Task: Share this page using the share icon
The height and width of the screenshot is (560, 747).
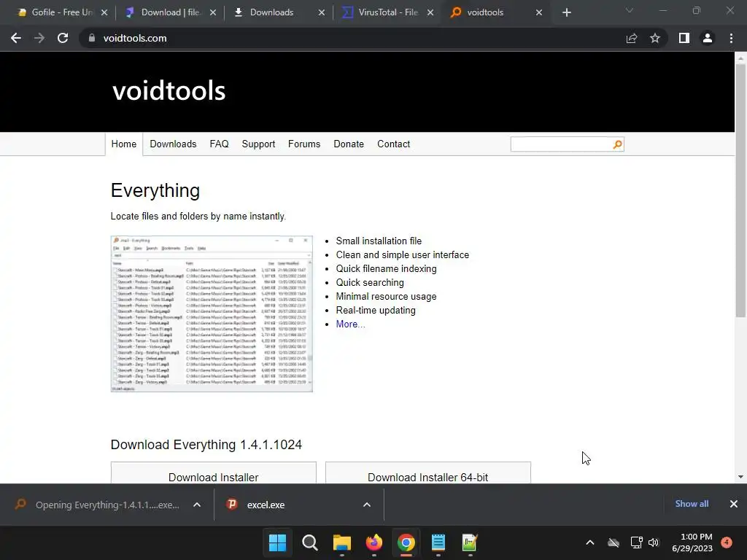Action: click(632, 38)
